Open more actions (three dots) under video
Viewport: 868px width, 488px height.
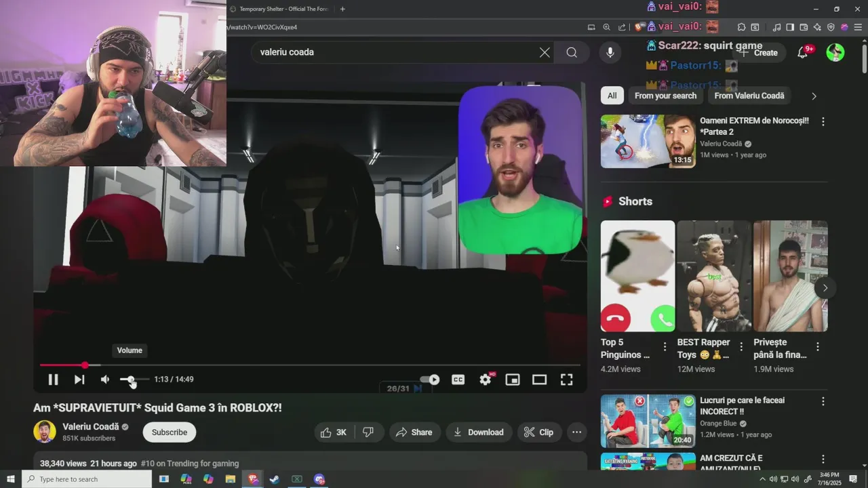pos(576,432)
